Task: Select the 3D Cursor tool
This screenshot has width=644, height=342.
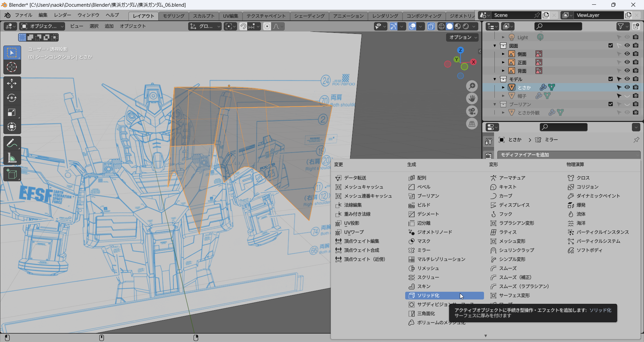Action: pyautogui.click(x=12, y=67)
